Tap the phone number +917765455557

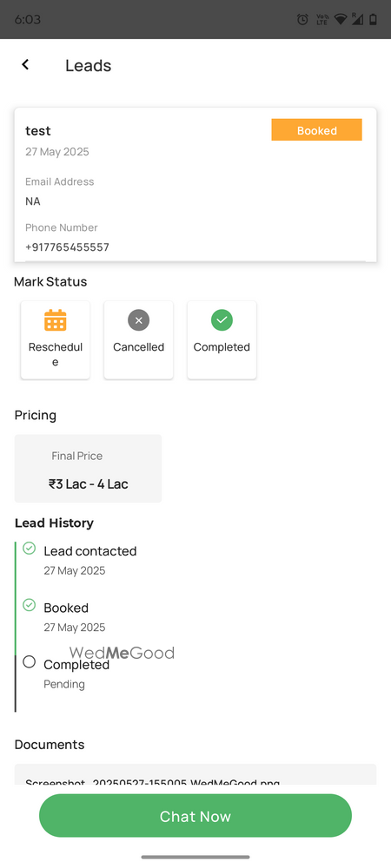click(67, 247)
